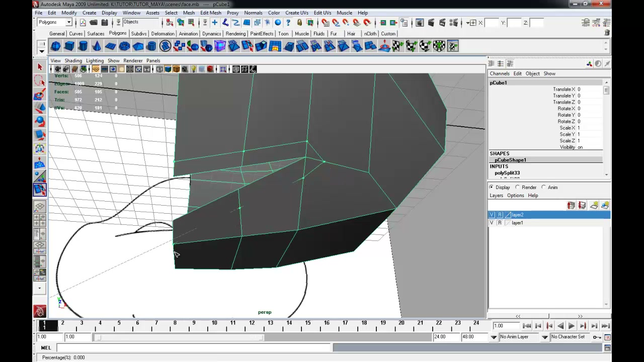Select the Lasso tool in toolbox
Image resolution: width=644 pixels, height=362 pixels.
point(40,80)
